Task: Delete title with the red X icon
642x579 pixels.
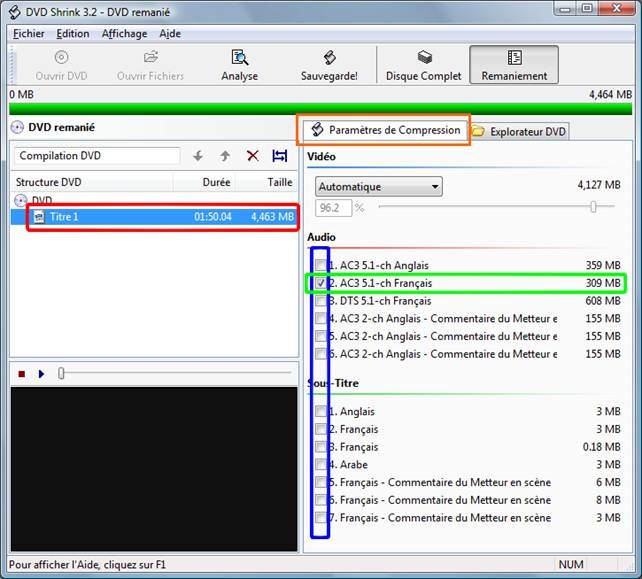Action: point(253,156)
